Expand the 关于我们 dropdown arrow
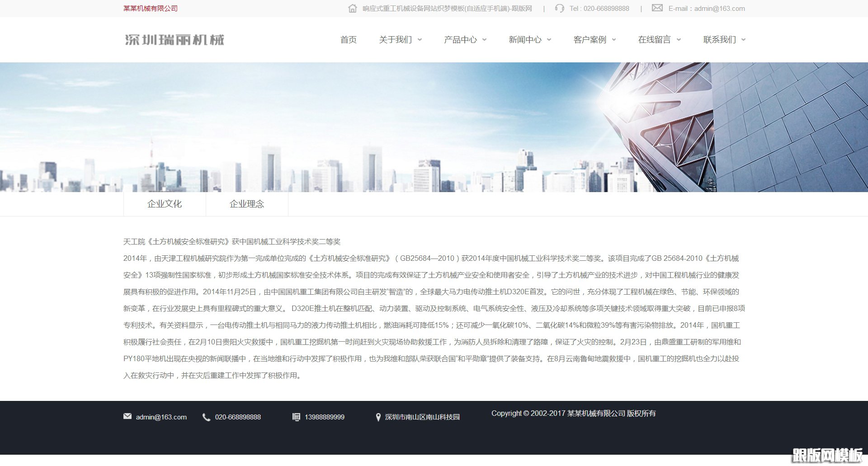 420,40
